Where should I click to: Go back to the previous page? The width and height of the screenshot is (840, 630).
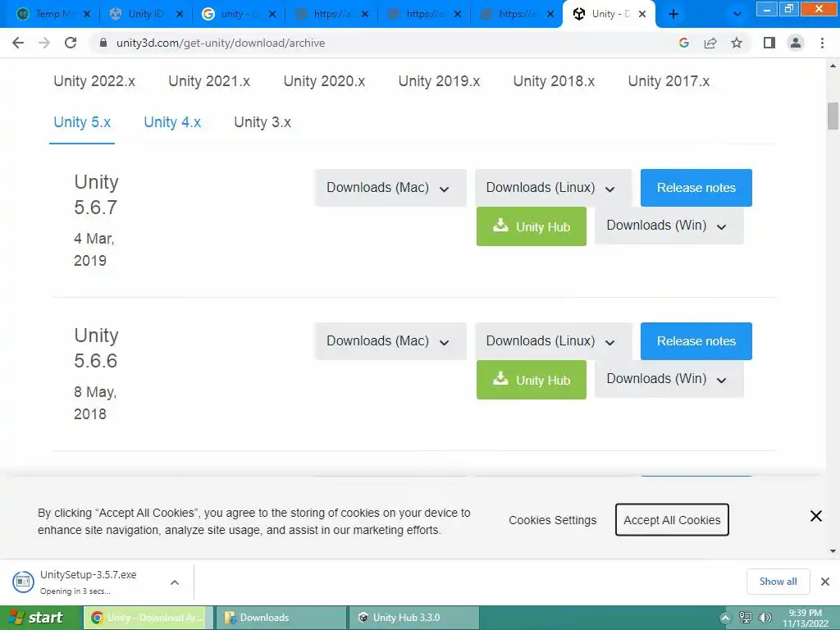[18, 43]
